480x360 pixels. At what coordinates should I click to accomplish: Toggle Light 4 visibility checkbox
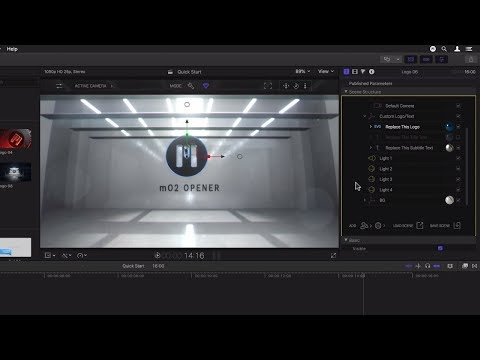click(458, 190)
